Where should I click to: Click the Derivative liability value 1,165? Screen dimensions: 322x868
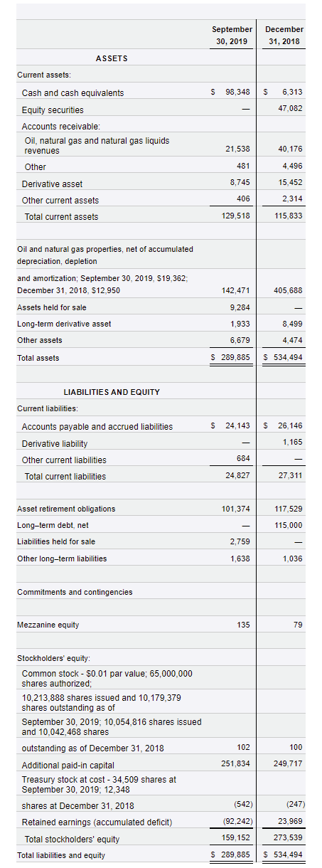point(293,442)
